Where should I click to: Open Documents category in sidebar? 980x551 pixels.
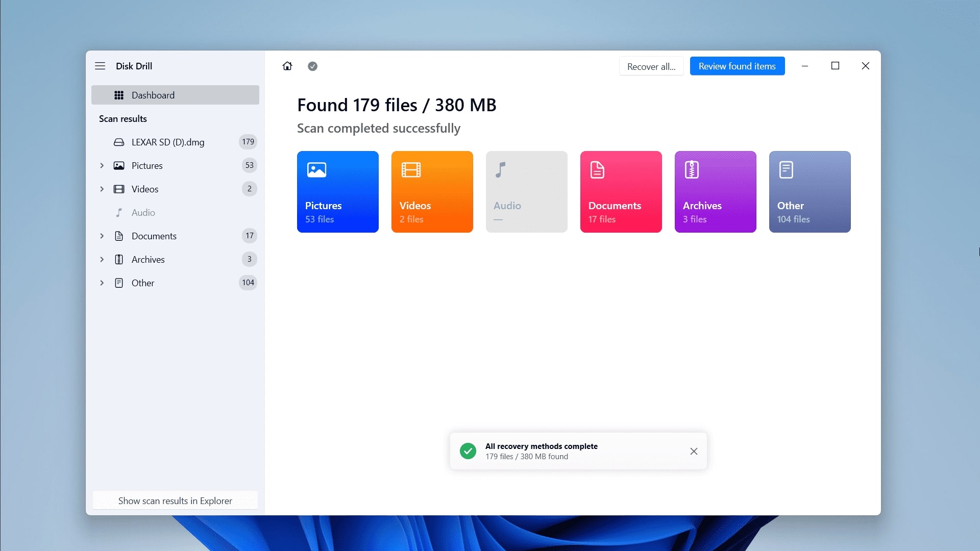[175, 236]
